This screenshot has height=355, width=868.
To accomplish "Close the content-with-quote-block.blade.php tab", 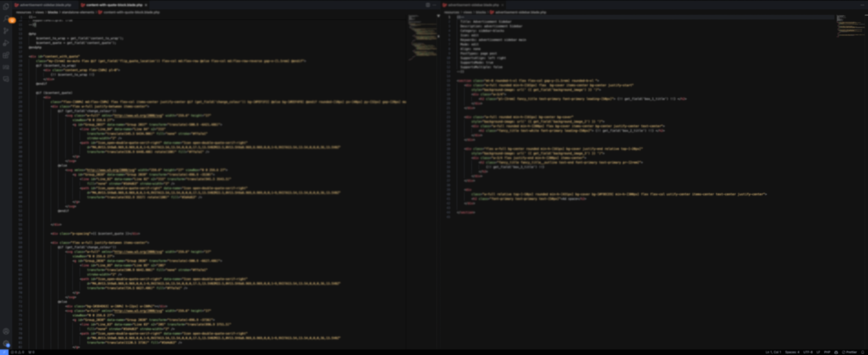I will pyautogui.click(x=146, y=5).
